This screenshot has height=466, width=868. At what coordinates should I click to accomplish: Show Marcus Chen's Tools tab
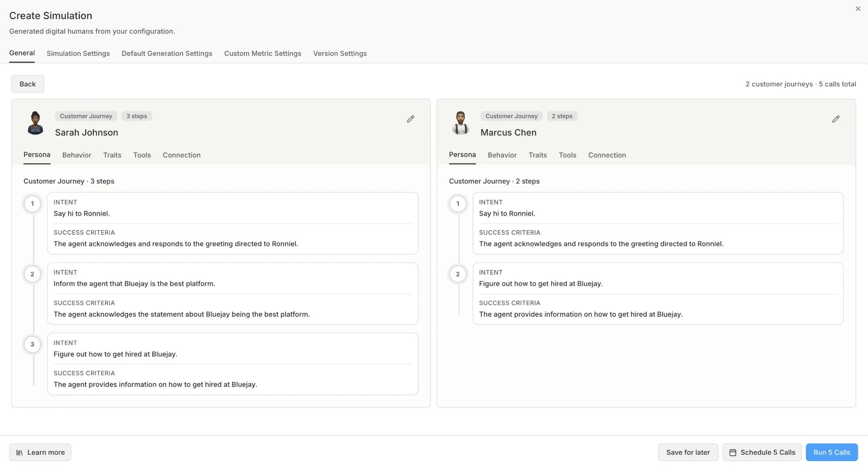pos(568,155)
